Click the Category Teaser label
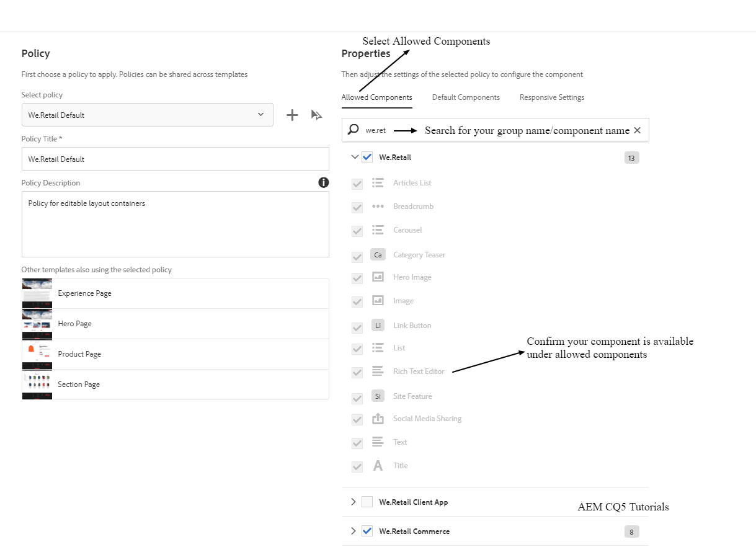This screenshot has width=756, height=547. (x=419, y=255)
